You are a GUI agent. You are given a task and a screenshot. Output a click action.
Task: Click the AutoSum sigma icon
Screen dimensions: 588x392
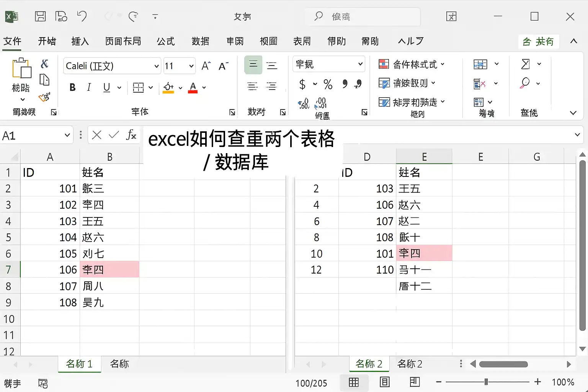pyautogui.click(x=526, y=64)
